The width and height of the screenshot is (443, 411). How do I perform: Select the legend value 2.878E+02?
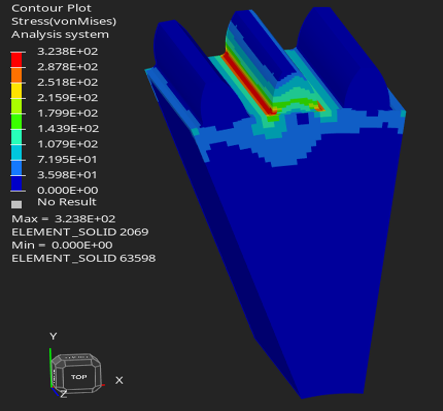tap(67, 67)
